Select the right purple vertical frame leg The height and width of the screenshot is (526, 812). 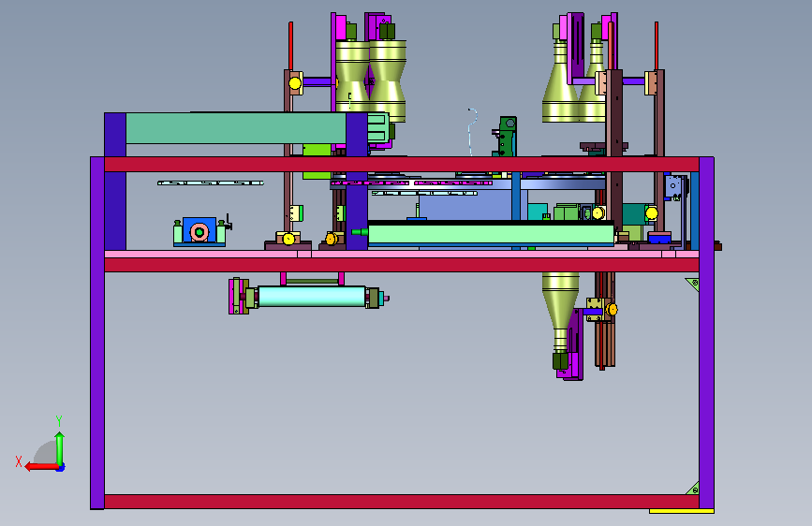[x=706, y=333]
